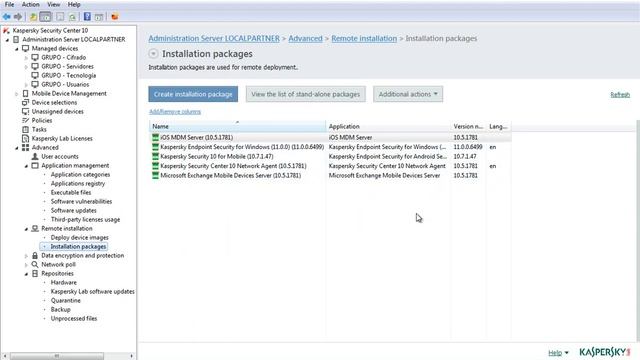
Task: Click the Advanced grid icon
Action: coord(25,147)
